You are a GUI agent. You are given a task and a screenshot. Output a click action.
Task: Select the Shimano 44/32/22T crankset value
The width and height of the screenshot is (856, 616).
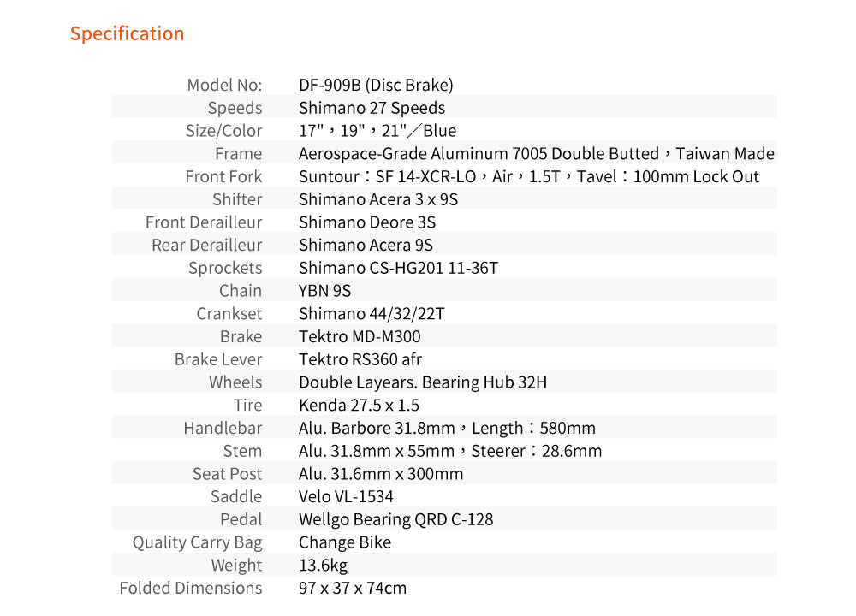pyautogui.click(x=372, y=314)
